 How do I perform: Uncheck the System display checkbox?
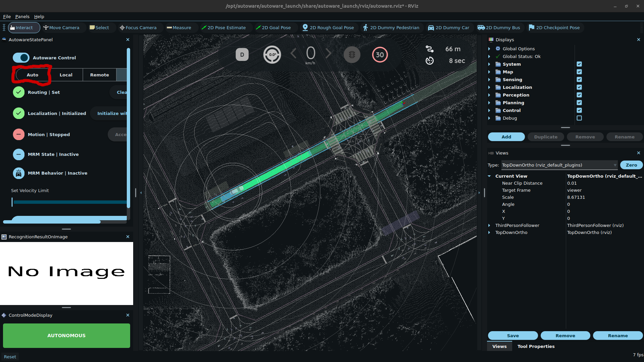(x=579, y=64)
